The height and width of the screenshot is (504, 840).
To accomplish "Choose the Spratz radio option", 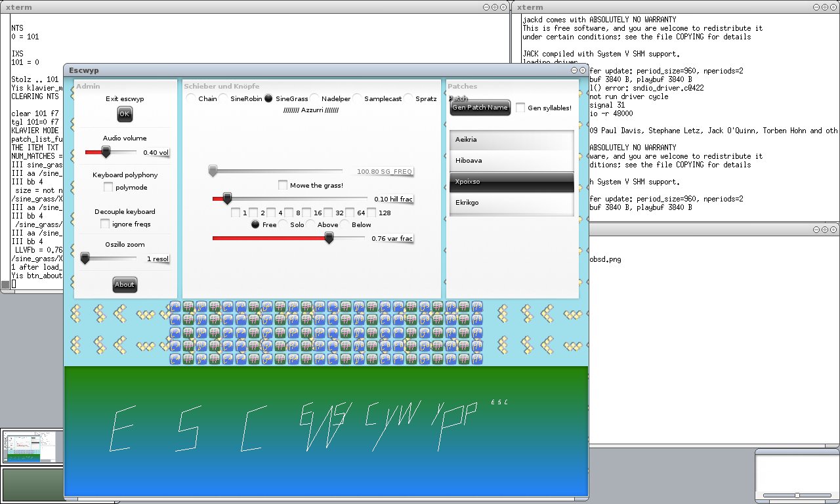I will (408, 99).
